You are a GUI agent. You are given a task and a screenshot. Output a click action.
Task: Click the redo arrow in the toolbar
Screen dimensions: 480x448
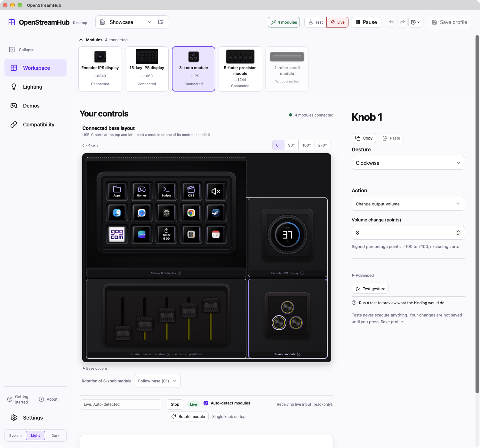403,22
